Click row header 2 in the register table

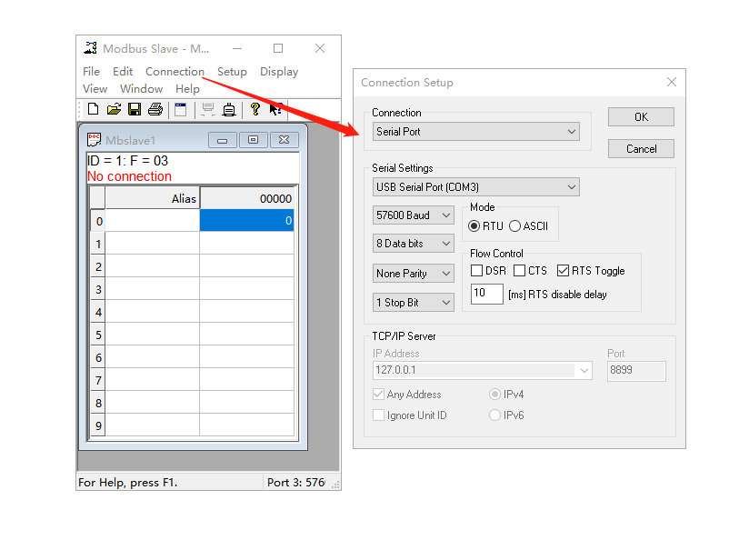click(x=98, y=266)
